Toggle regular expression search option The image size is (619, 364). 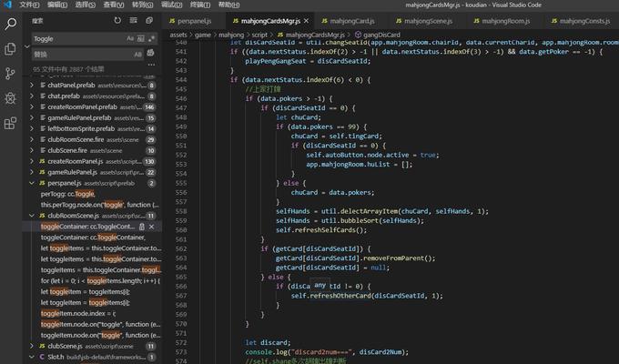(x=151, y=39)
